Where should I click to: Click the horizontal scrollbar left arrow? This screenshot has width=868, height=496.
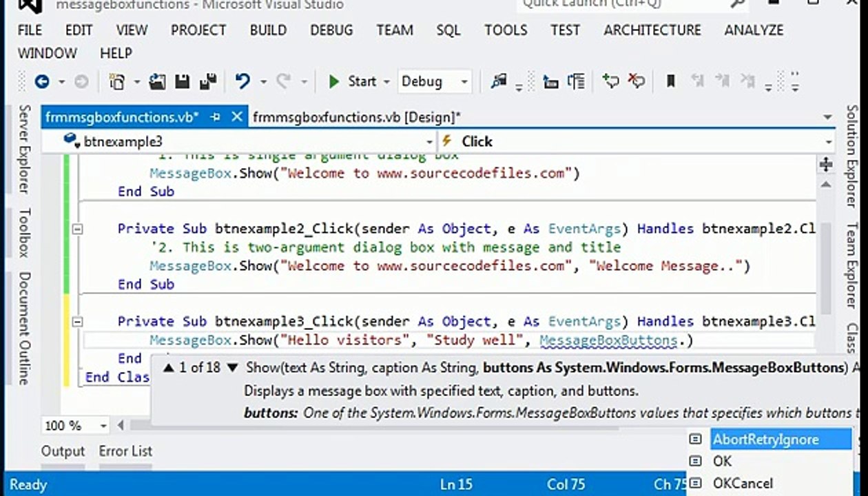point(121,426)
